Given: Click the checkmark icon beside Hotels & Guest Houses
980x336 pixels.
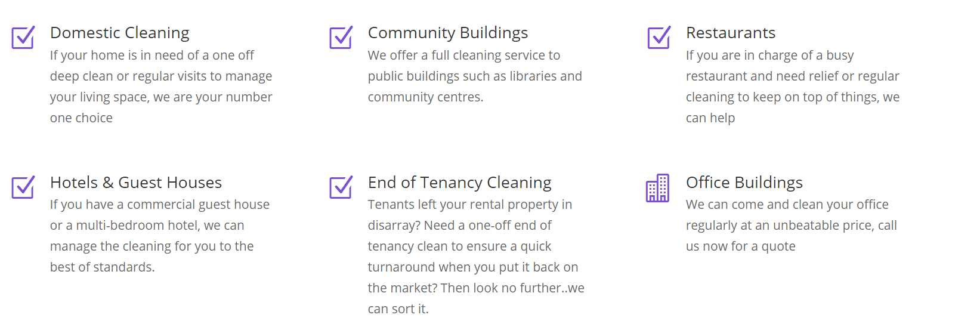Looking at the screenshot, I should (x=23, y=187).
